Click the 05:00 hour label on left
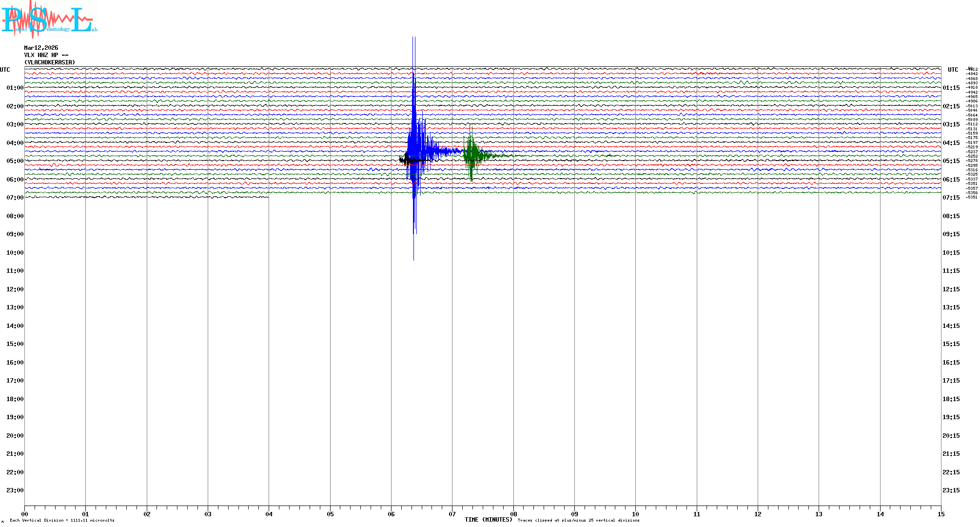The height and width of the screenshot is (527, 980). 15,161
